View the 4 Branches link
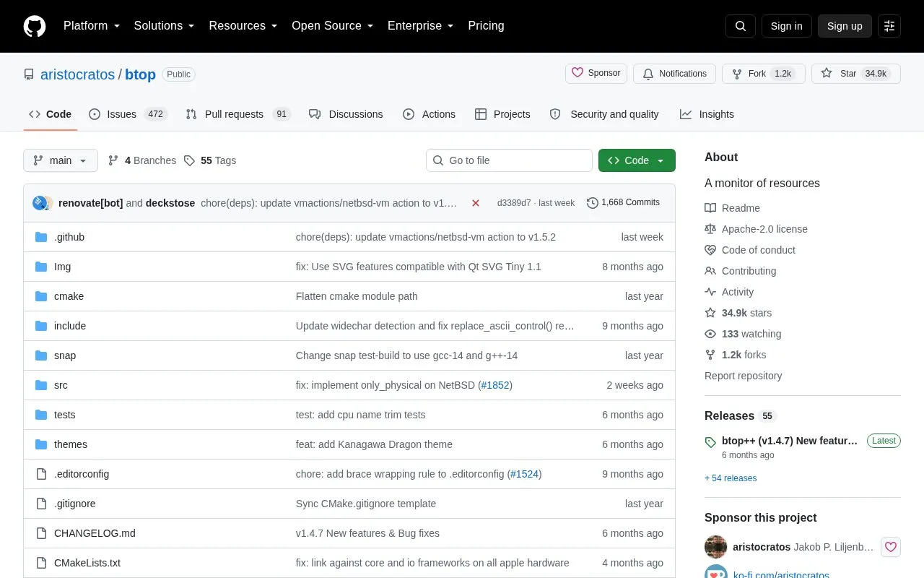The width and height of the screenshot is (924, 578). pos(142,160)
